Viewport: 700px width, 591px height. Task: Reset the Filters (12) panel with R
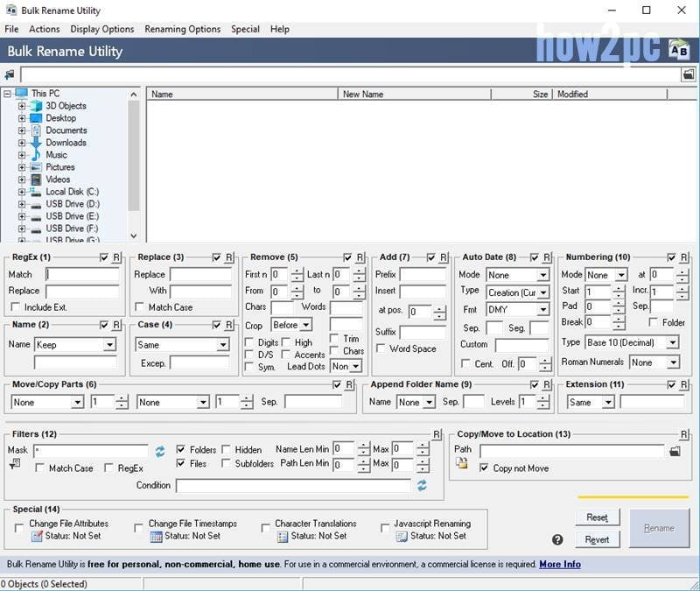[437, 434]
